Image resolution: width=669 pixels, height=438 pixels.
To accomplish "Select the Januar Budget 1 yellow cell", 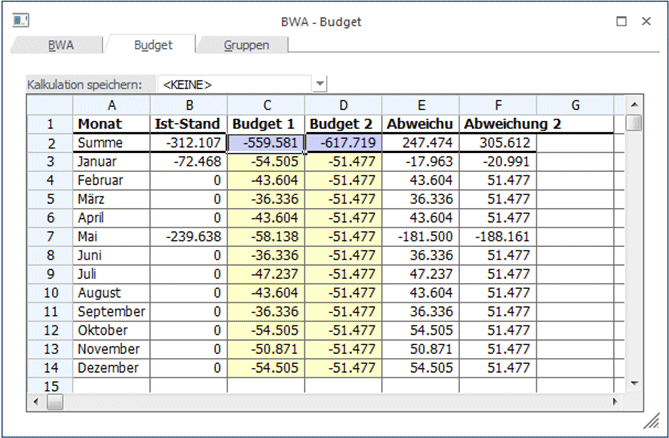I will tap(266, 162).
